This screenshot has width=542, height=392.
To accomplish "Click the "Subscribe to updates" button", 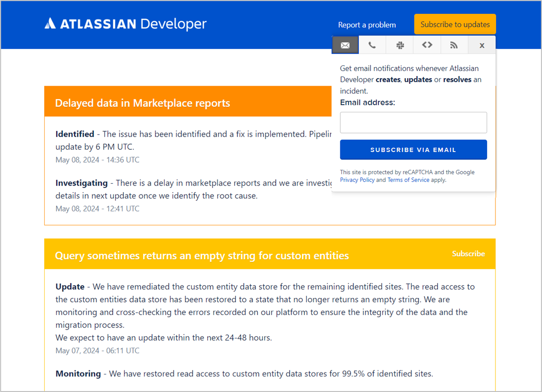I will tap(455, 23).
